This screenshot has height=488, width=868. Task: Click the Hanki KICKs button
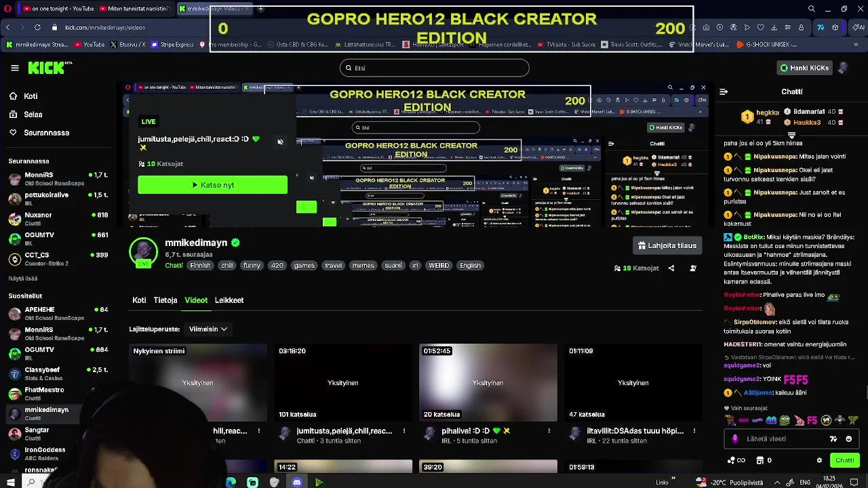pyautogui.click(x=804, y=68)
